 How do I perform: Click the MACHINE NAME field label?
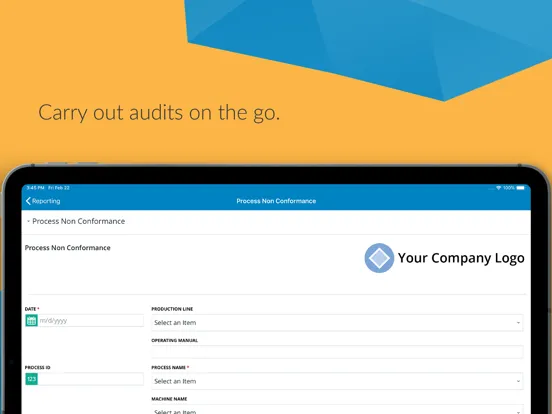169,399
